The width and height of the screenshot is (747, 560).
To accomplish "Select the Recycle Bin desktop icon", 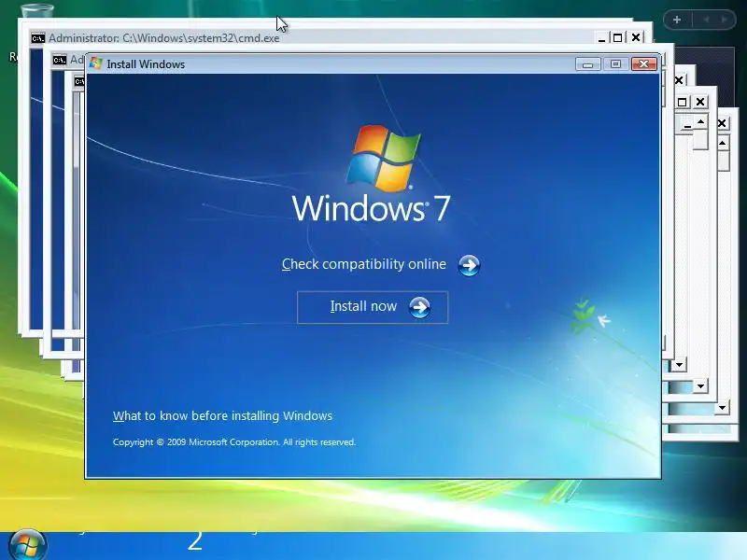I will point(35,12).
